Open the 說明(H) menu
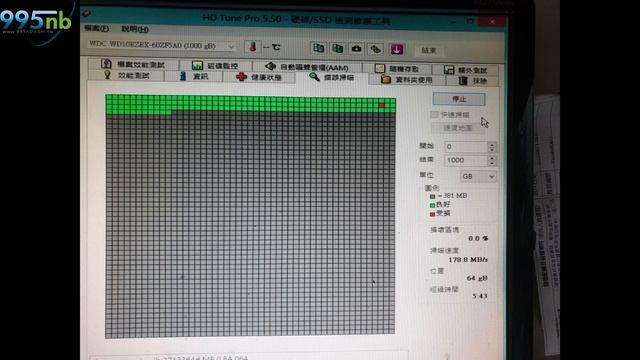The image size is (640, 360). (135, 29)
